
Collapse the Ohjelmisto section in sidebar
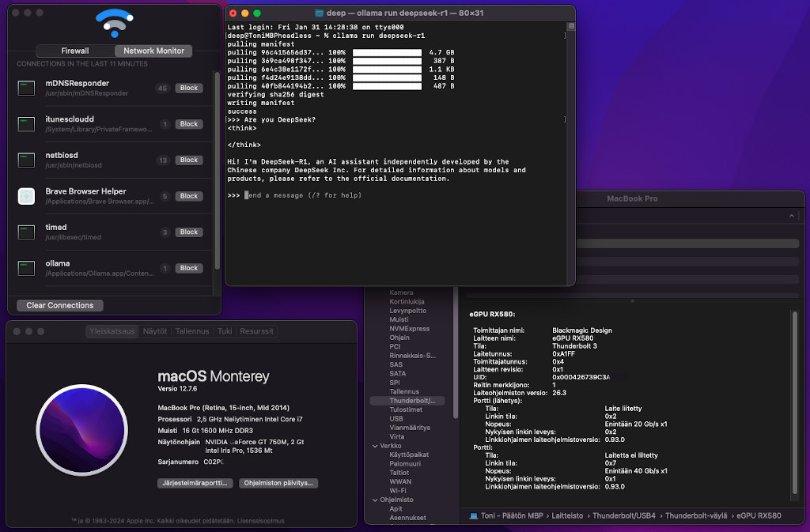point(374,500)
